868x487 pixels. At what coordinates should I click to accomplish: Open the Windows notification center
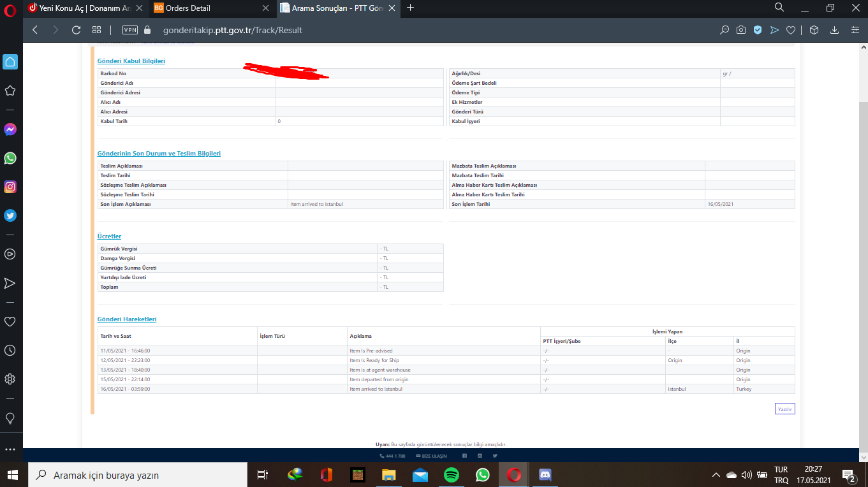849,475
